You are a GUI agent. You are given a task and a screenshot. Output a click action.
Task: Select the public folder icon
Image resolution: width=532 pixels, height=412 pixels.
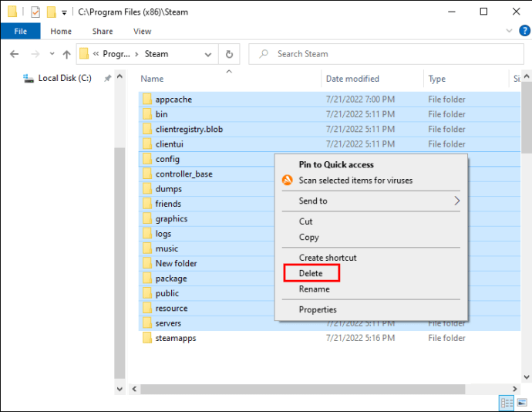(x=147, y=293)
